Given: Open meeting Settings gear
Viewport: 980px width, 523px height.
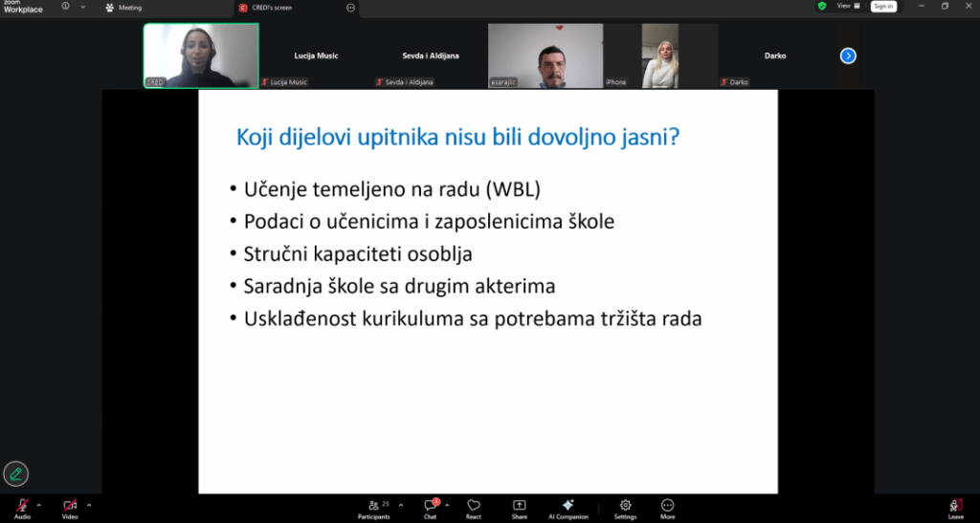Looking at the screenshot, I should (625, 509).
